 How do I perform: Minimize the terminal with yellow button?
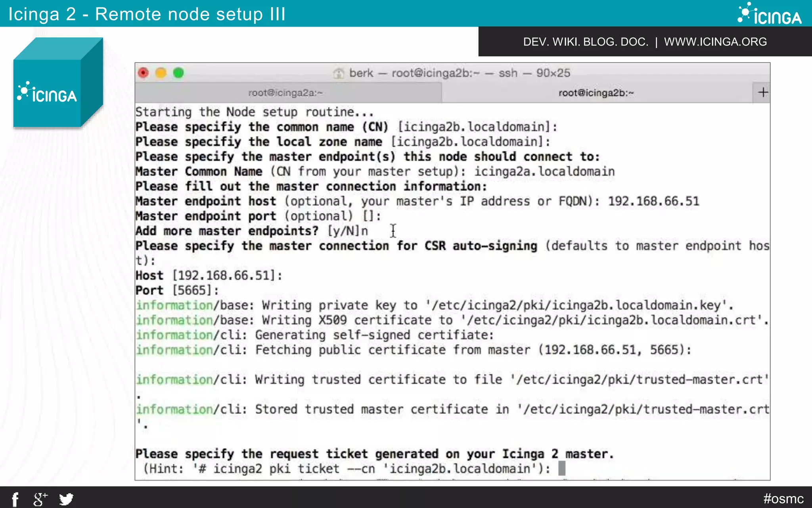pyautogui.click(x=161, y=73)
